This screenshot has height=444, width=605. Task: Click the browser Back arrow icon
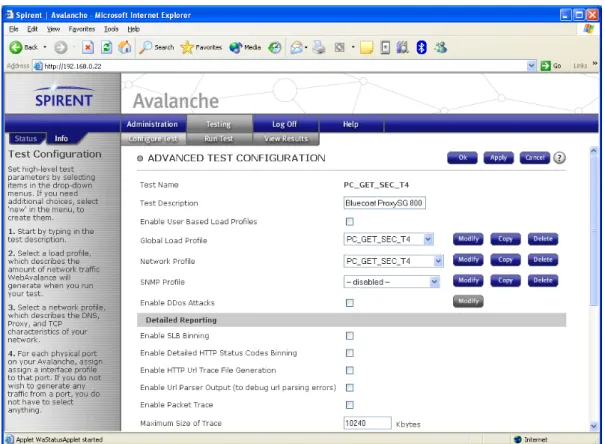click(x=16, y=47)
